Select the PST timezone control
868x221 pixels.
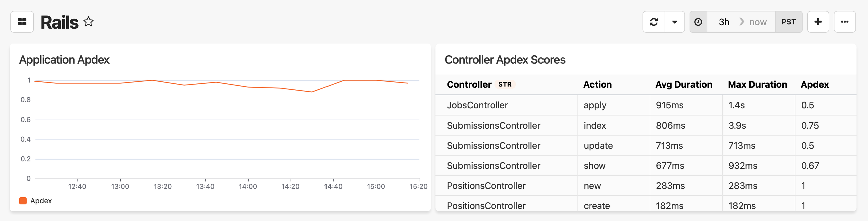click(789, 22)
